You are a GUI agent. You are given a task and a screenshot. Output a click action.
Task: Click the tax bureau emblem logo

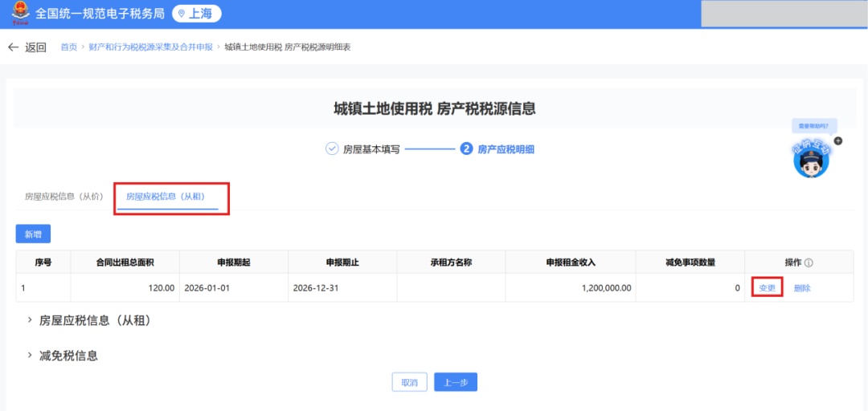point(18,14)
